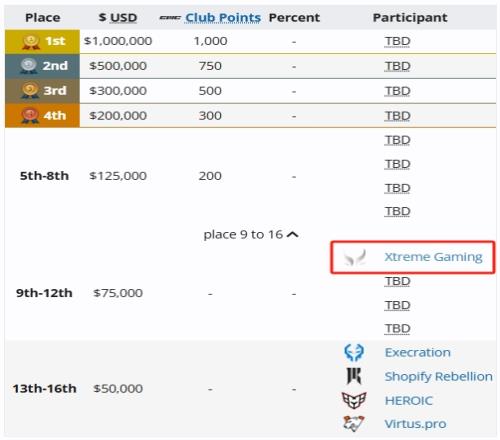
Task: Click the 4th place medal icon
Action: click(x=30, y=116)
